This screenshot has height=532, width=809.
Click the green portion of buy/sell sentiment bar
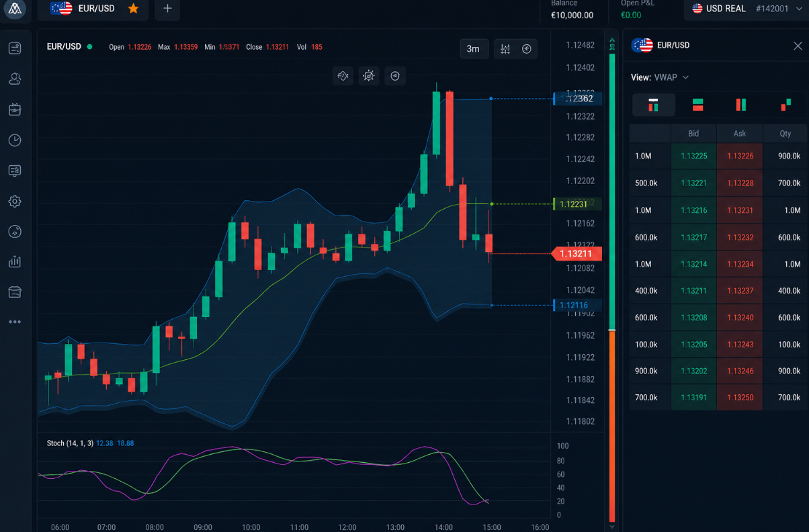coord(612,191)
